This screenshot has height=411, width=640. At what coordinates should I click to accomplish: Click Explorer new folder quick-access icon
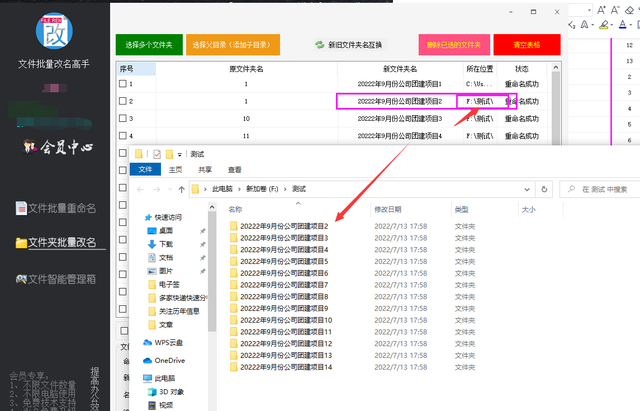(169, 154)
